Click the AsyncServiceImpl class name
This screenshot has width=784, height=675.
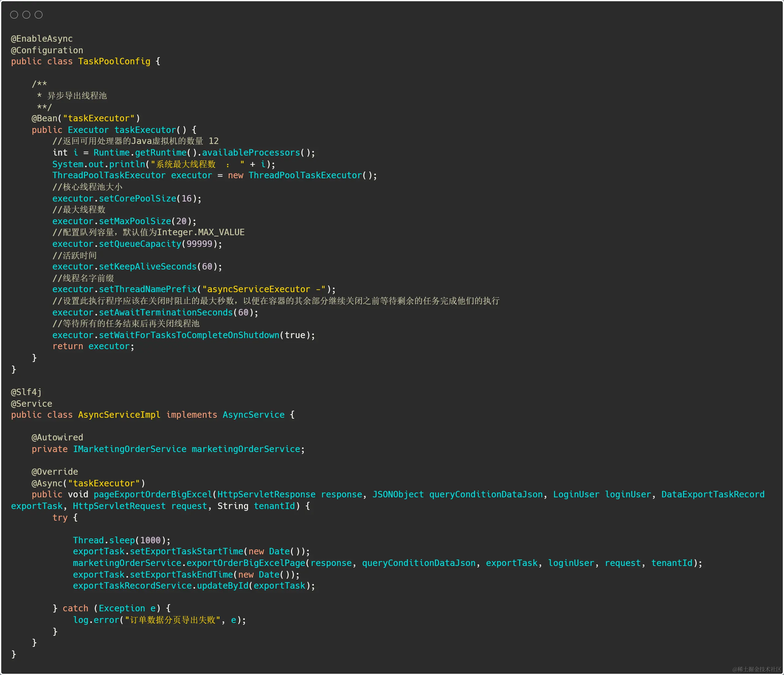[119, 415]
